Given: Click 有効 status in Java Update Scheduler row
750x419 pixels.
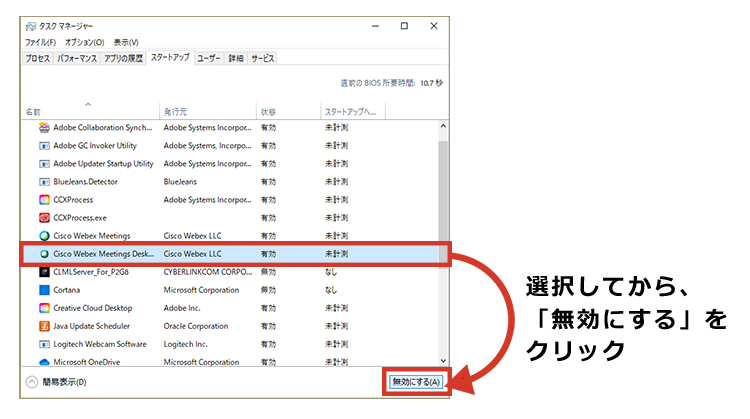Looking at the screenshot, I should tap(268, 326).
